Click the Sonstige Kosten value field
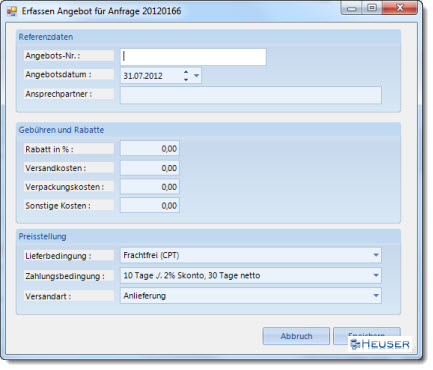 (150, 206)
